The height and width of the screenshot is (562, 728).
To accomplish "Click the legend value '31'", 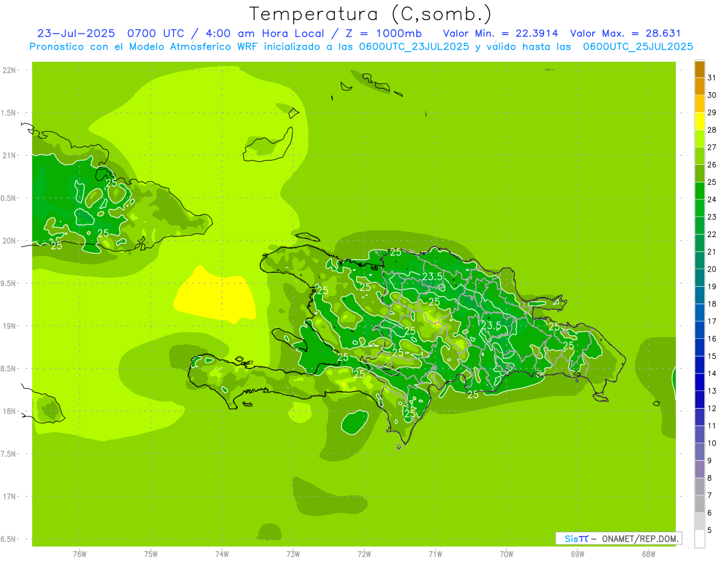I will (x=712, y=77).
